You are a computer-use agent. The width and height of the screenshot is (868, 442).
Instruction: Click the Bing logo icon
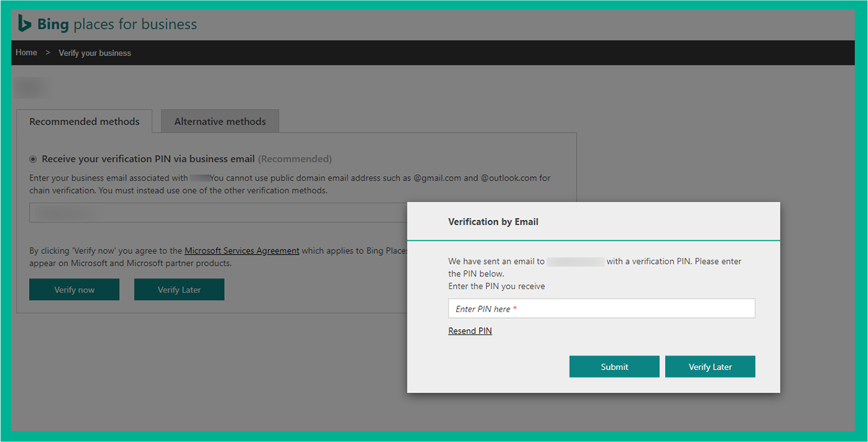point(25,23)
